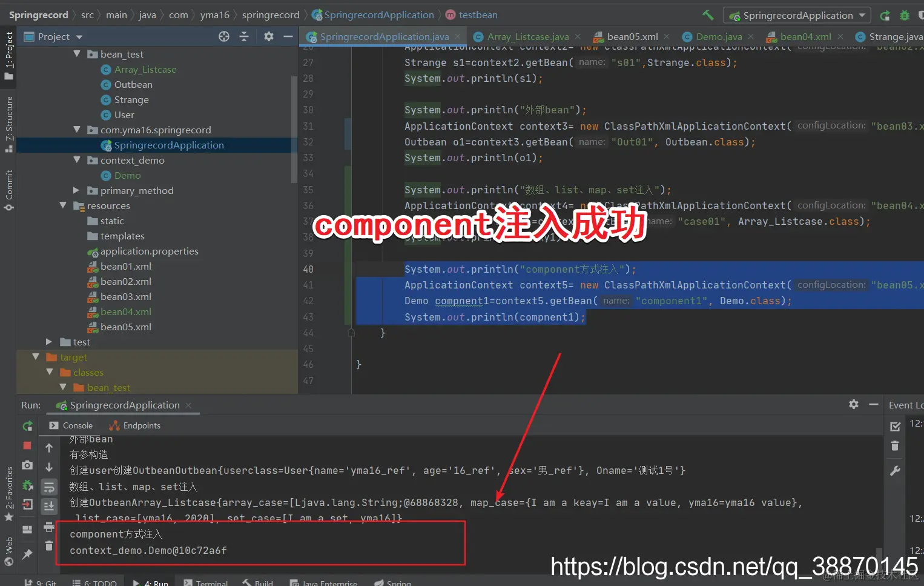Rerun the application from Run panel
This screenshot has height=586, width=924.
[27, 426]
